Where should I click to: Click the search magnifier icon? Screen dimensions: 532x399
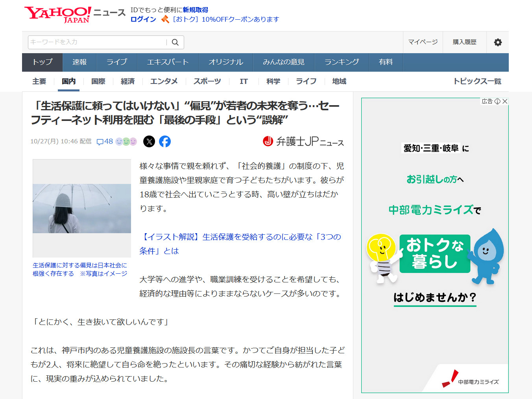(x=175, y=42)
